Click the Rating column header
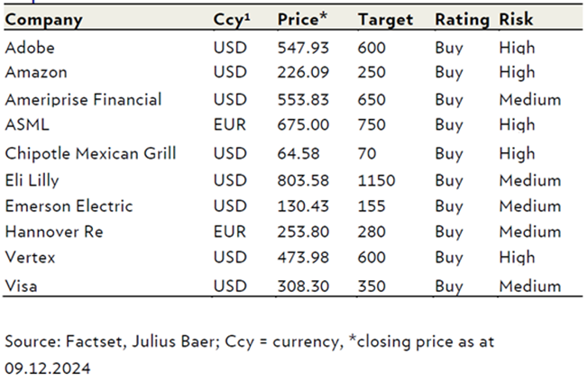This screenshot has width=588, height=383. tap(462, 19)
